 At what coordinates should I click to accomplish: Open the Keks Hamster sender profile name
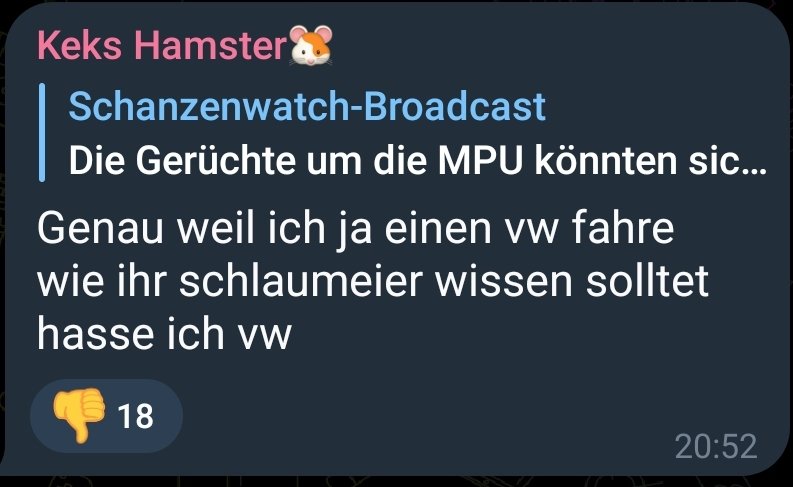coord(162,45)
